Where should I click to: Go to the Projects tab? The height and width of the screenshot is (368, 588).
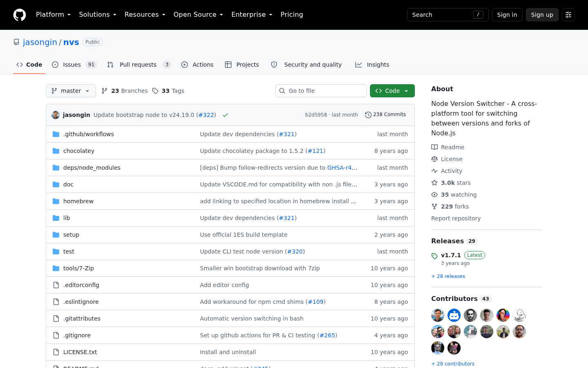[242, 65]
